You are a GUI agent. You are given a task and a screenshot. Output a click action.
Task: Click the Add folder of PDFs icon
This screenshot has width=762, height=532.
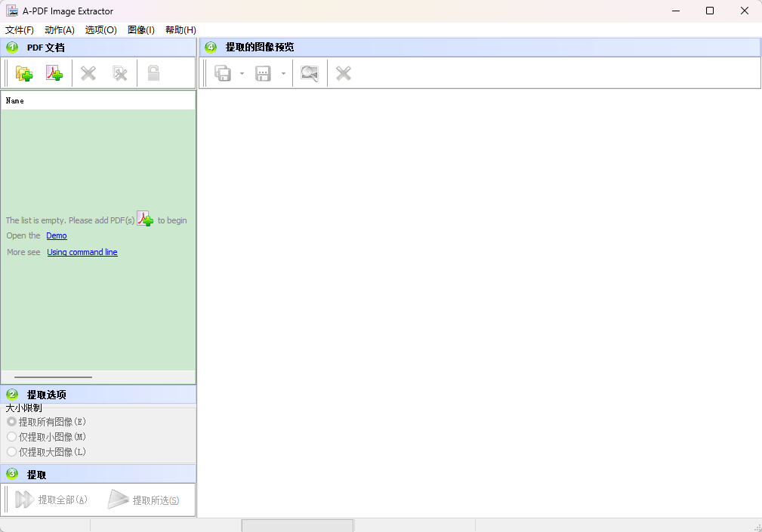(x=24, y=73)
